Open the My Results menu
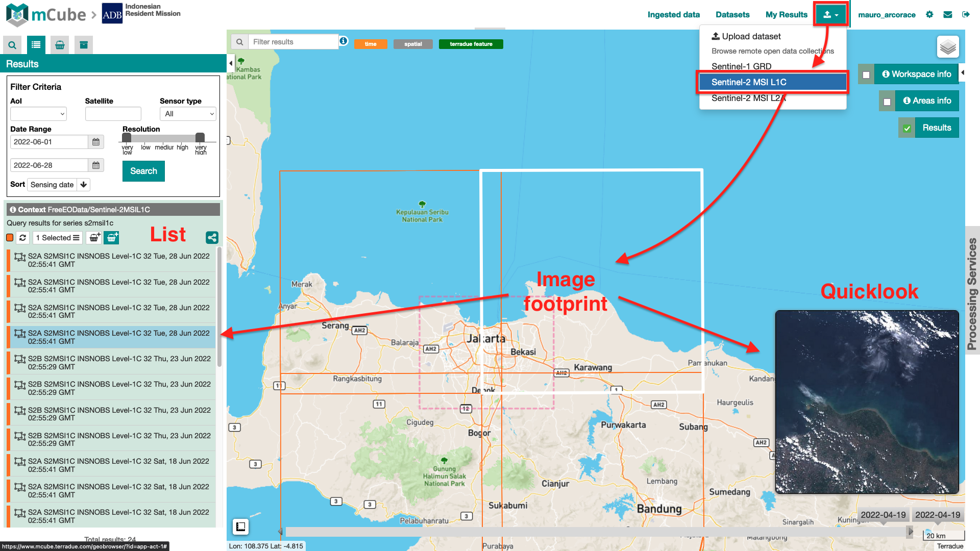This screenshot has width=980, height=551. 786,15
